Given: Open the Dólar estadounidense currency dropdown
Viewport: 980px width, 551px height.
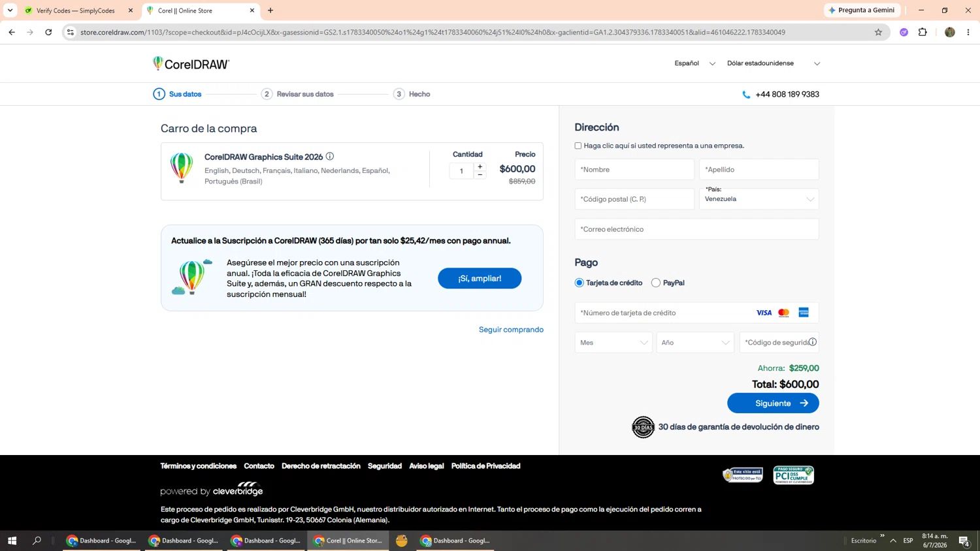Looking at the screenshot, I should (x=774, y=63).
